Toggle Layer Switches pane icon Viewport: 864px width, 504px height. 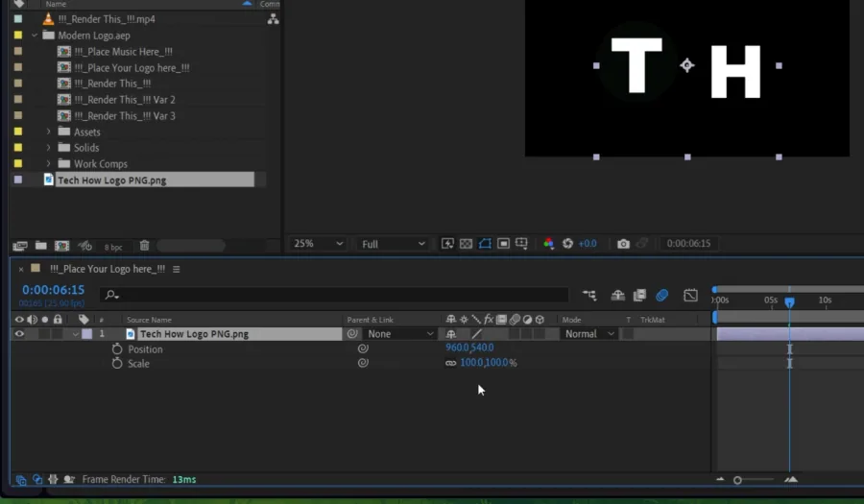pyautogui.click(x=20, y=480)
